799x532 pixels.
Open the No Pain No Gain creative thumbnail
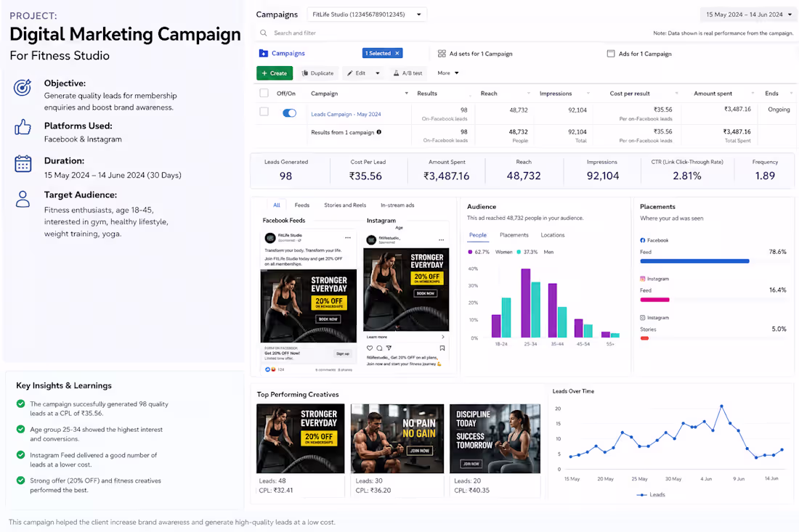[x=397, y=438]
